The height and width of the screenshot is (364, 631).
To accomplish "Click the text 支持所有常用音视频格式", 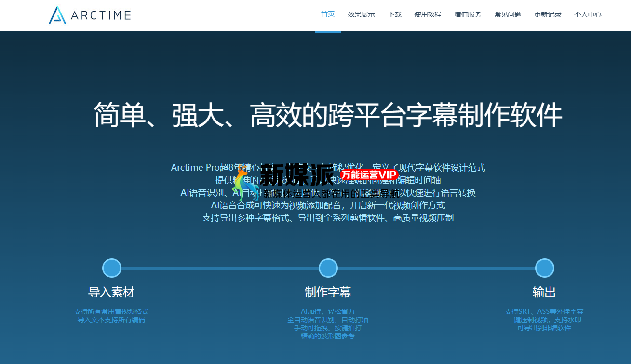I will click(111, 311).
